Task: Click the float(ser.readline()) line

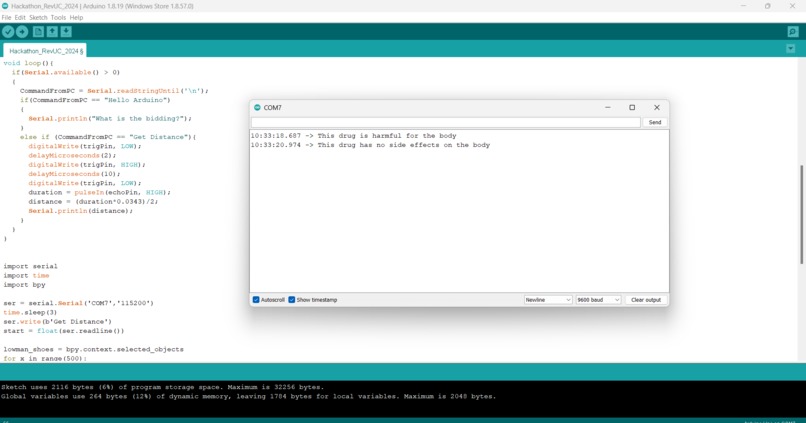Action: (64, 331)
